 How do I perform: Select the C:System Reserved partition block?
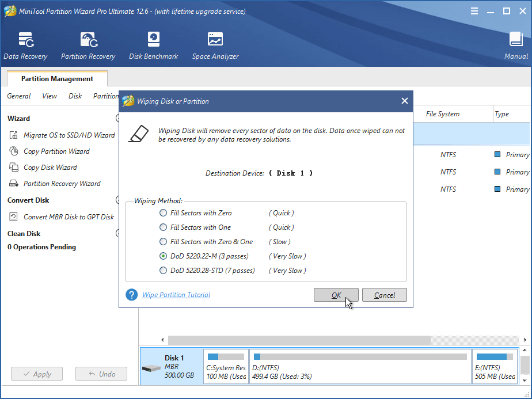(x=226, y=366)
